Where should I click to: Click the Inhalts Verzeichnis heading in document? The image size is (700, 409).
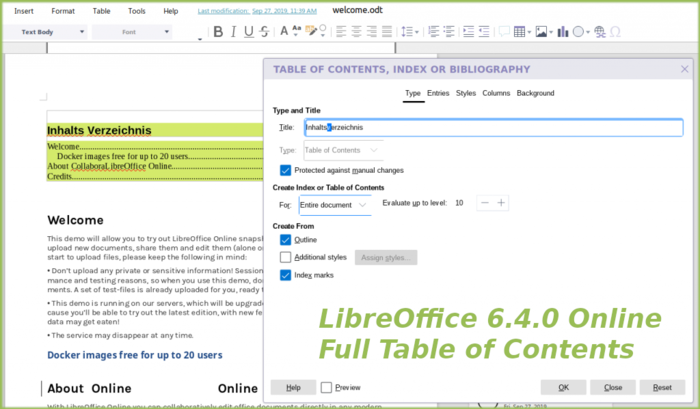point(99,130)
